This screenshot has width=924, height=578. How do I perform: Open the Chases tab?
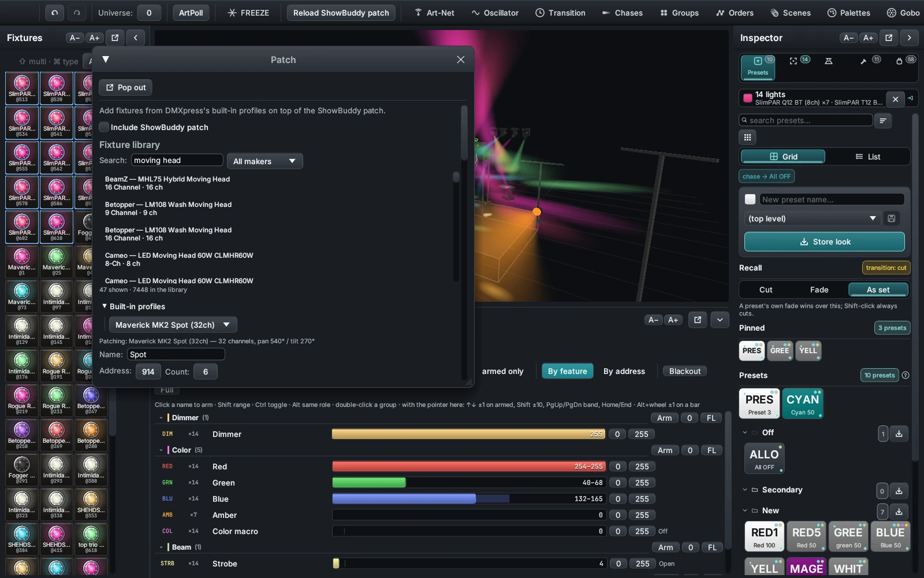[622, 13]
